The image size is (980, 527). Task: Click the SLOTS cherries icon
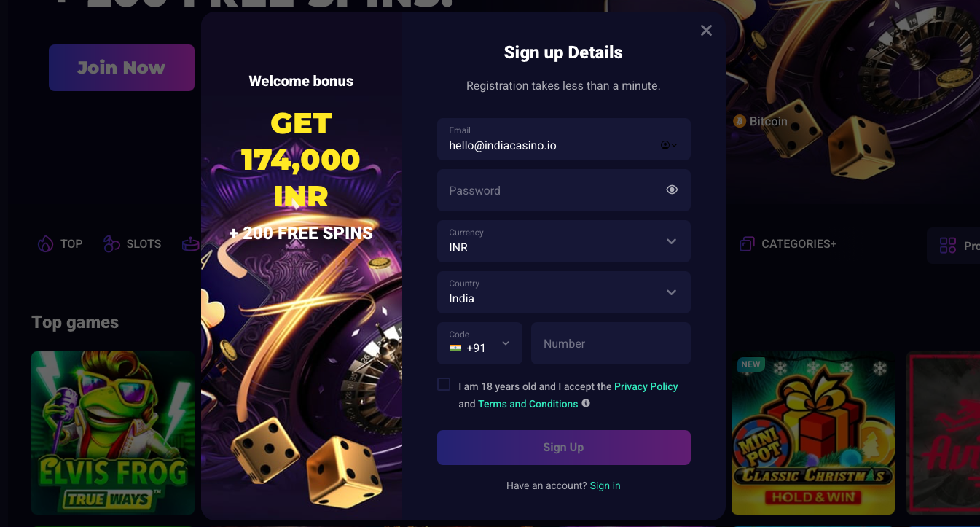tap(111, 243)
